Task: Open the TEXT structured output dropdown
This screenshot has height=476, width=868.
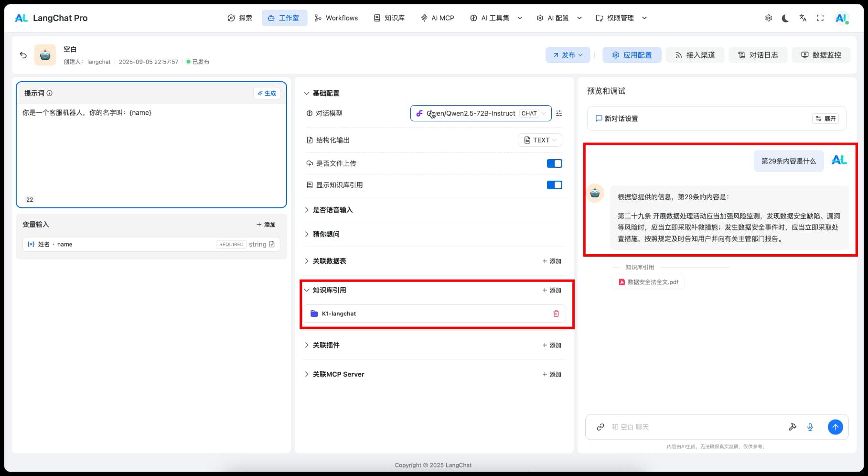Action: [540, 140]
